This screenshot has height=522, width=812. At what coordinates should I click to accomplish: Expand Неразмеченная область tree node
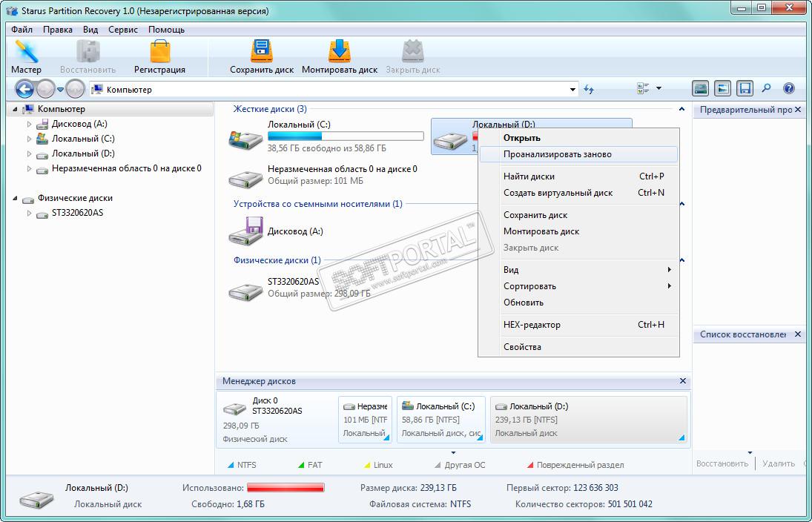[x=29, y=169]
